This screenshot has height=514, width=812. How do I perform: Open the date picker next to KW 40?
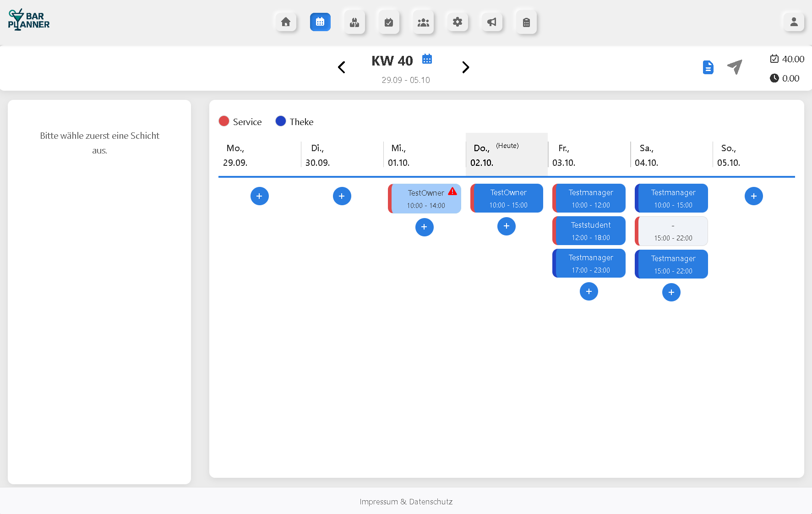click(x=427, y=59)
